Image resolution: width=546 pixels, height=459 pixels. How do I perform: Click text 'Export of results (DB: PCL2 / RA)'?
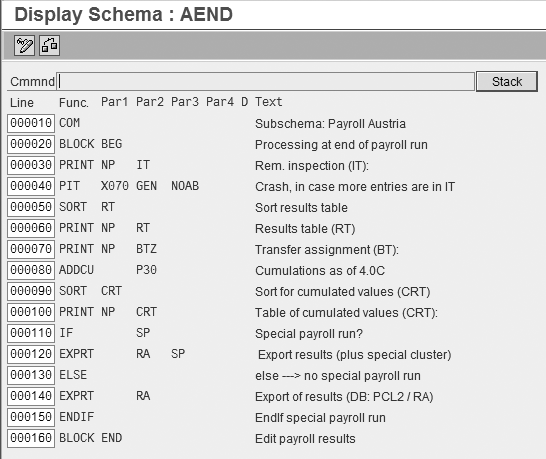pos(344,397)
